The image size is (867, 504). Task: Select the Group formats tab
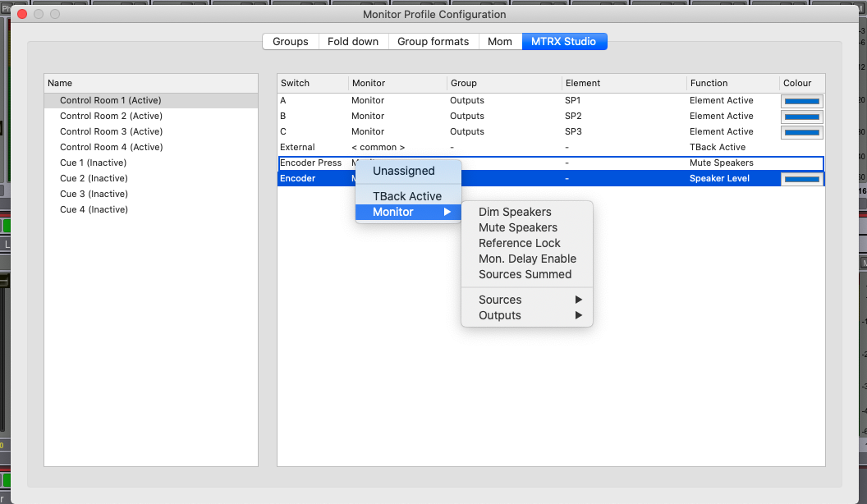(433, 41)
